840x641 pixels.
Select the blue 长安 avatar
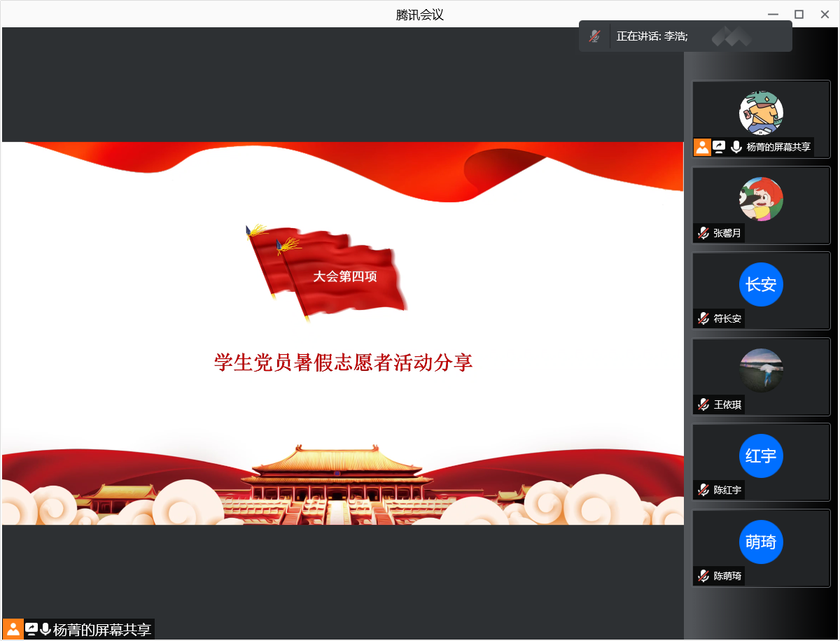761,284
